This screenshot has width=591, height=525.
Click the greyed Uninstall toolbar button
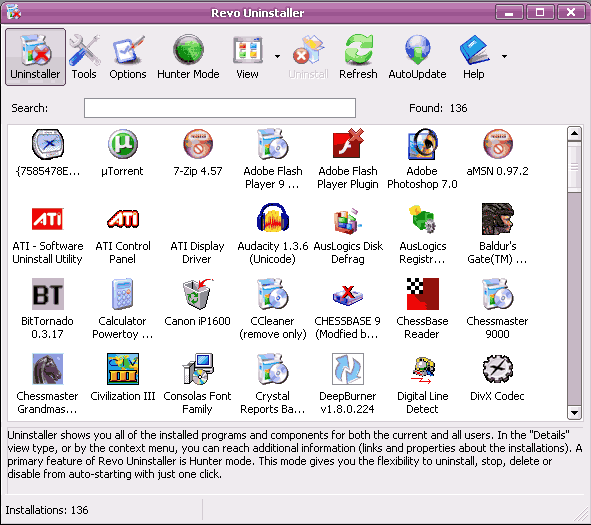point(308,57)
